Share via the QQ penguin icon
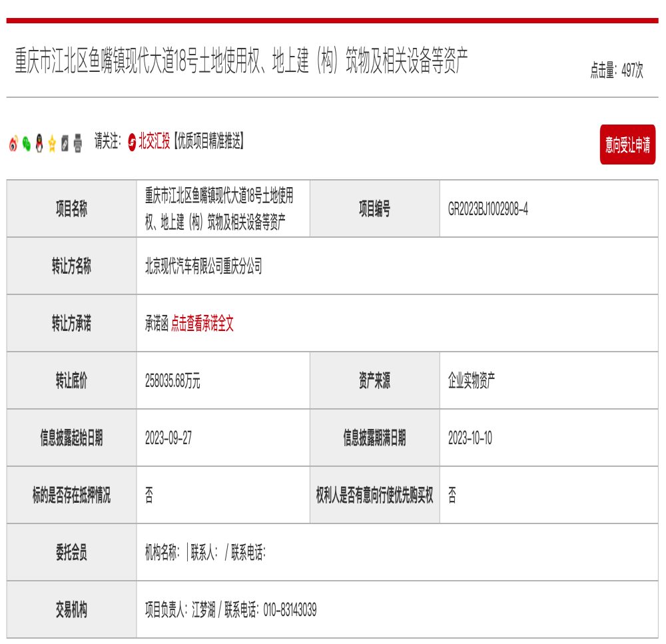This screenshot has height=644, width=666. [39, 143]
